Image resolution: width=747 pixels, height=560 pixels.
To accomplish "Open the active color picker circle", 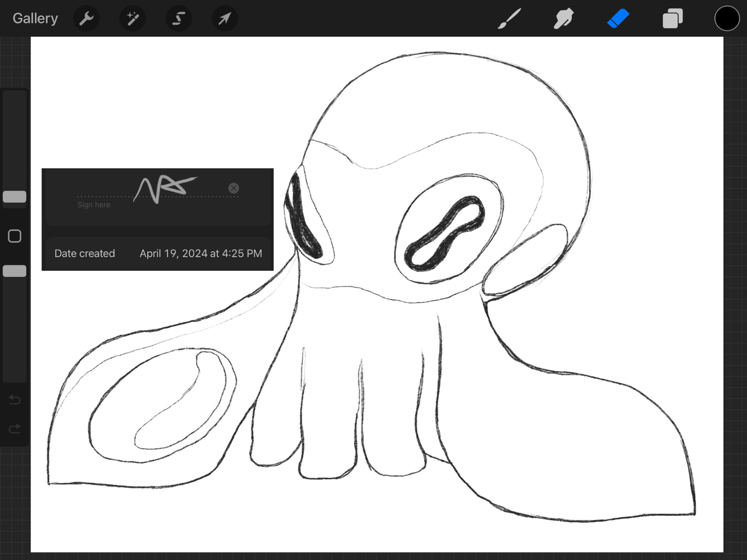I will click(727, 18).
